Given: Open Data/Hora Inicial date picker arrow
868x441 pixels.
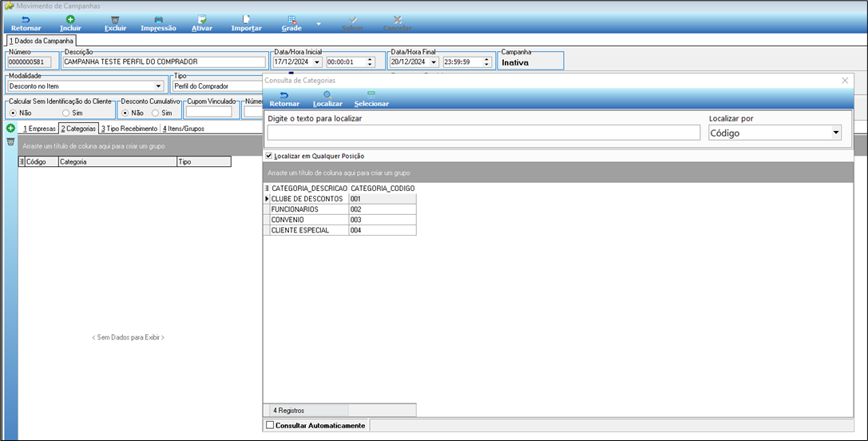Looking at the screenshot, I should point(317,62).
